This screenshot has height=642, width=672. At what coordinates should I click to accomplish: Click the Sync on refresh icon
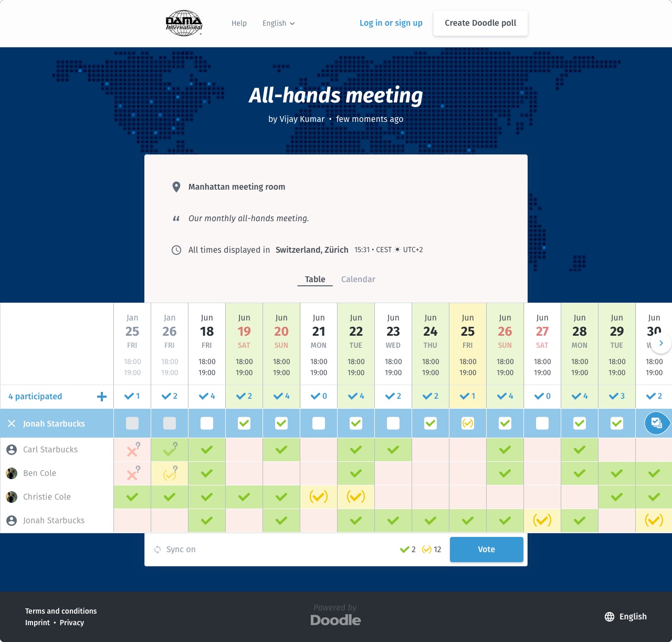[x=157, y=550]
